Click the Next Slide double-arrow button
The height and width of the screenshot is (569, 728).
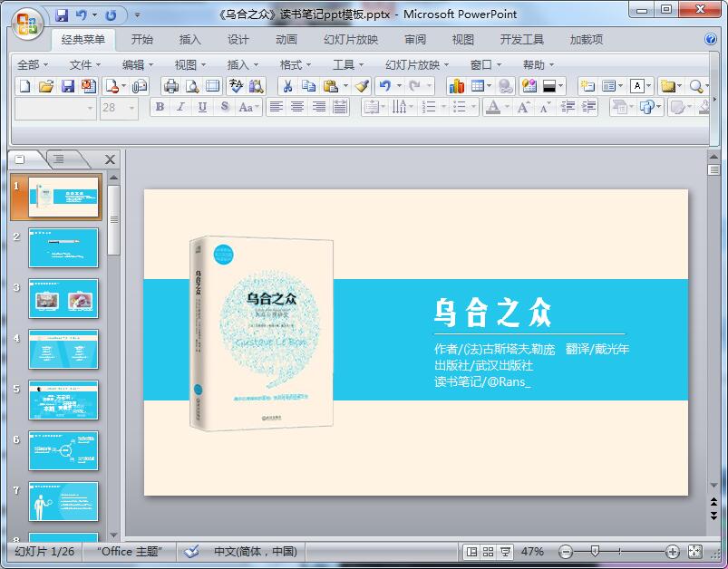point(713,516)
